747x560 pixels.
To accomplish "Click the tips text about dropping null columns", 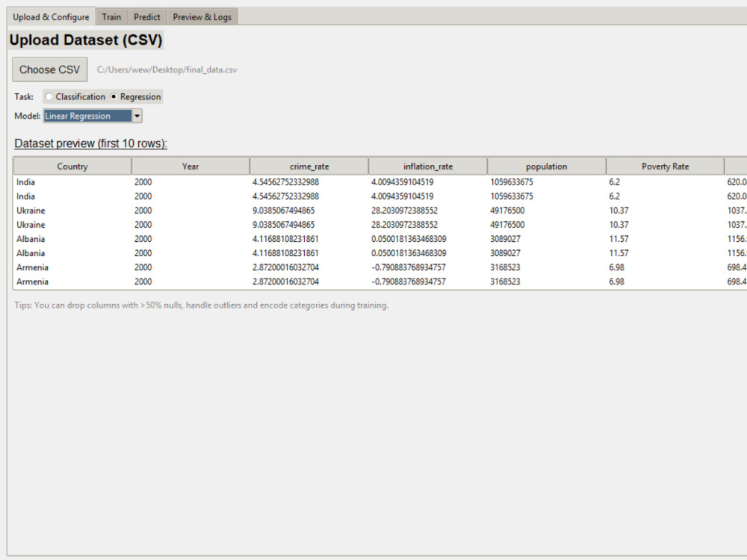I will pyautogui.click(x=202, y=305).
